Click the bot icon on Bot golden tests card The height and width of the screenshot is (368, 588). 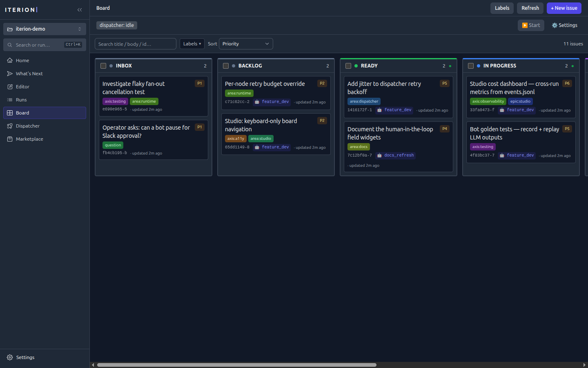click(502, 155)
